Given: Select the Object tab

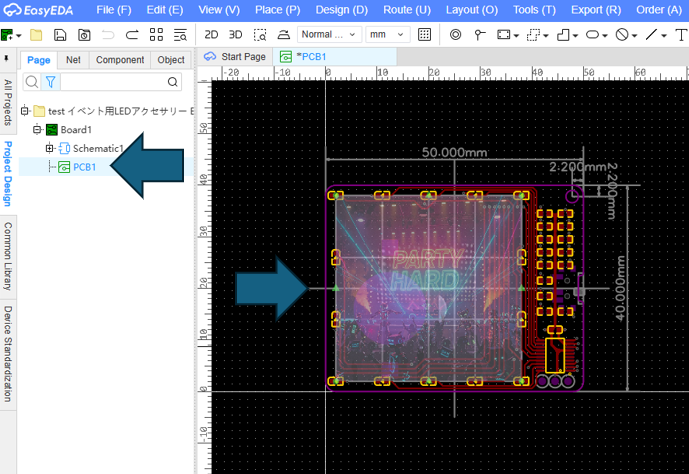Looking at the screenshot, I should point(171,60).
